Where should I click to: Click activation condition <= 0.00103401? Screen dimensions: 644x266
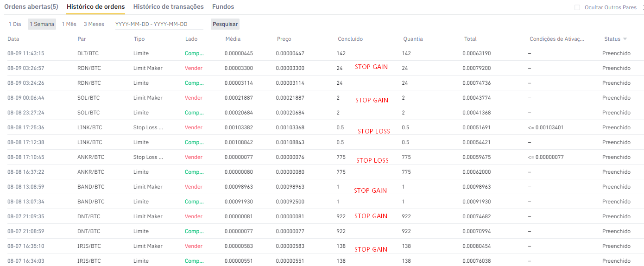(x=545, y=127)
